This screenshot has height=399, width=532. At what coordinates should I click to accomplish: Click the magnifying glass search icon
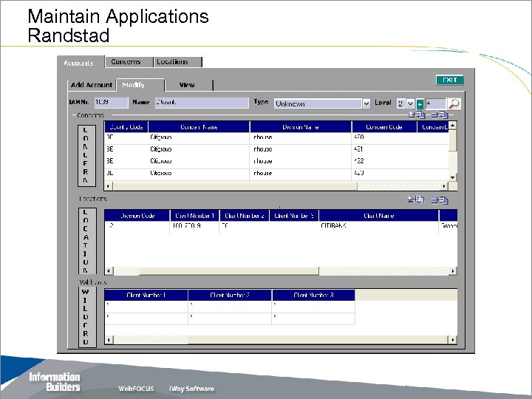click(x=455, y=104)
